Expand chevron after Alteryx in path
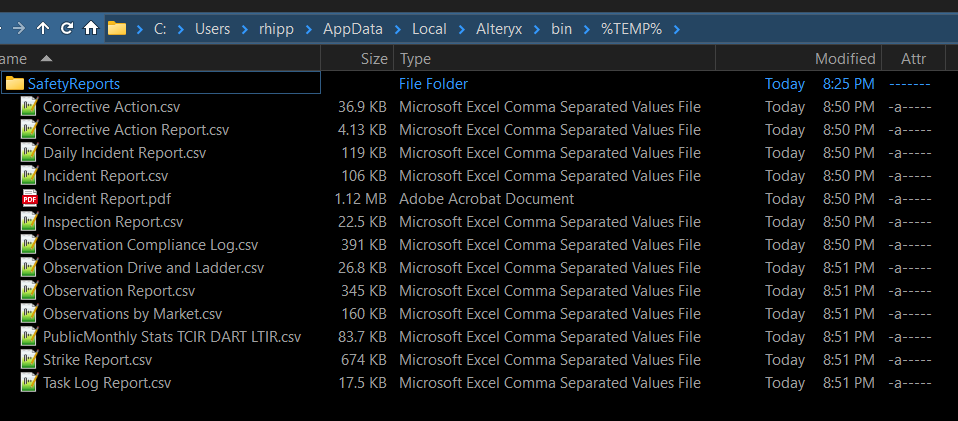 click(x=537, y=29)
